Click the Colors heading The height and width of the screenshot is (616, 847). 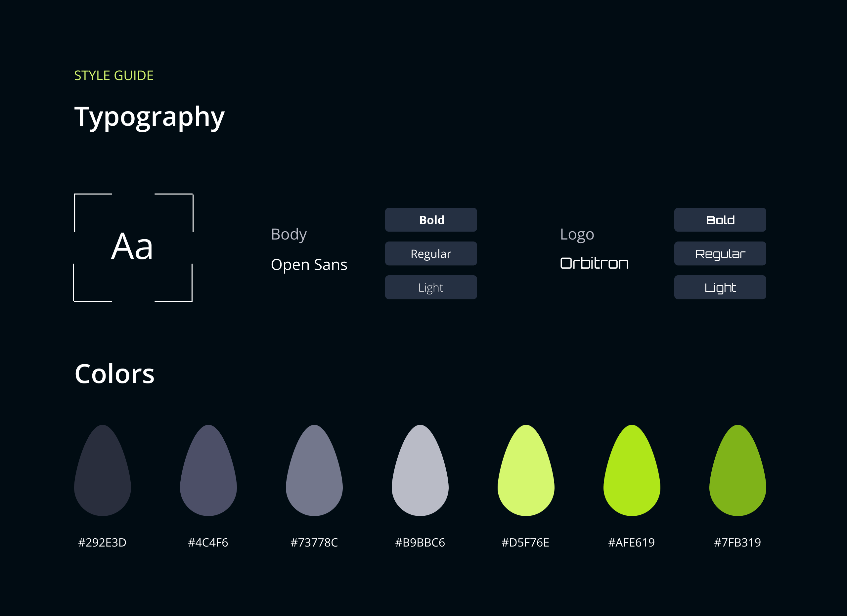[114, 374]
